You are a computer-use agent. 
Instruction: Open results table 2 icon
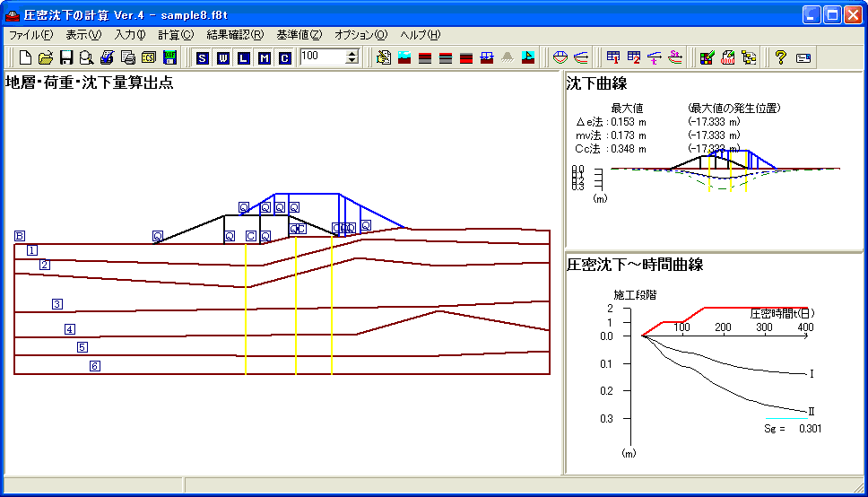(x=634, y=57)
